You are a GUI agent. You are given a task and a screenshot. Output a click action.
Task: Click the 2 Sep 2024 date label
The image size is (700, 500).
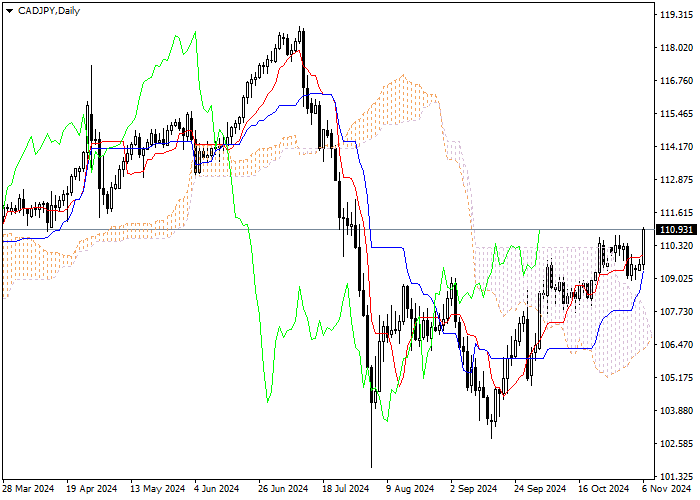point(474,489)
